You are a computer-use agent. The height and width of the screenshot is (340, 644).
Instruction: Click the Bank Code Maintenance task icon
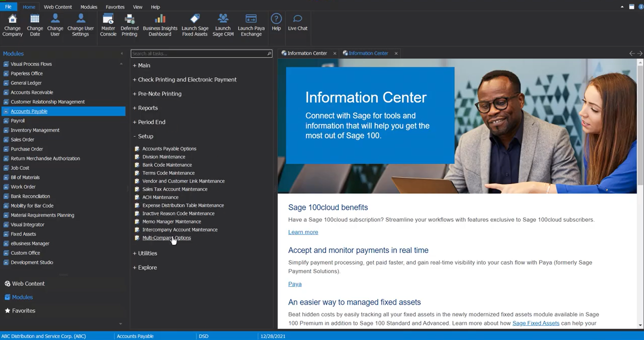137,165
